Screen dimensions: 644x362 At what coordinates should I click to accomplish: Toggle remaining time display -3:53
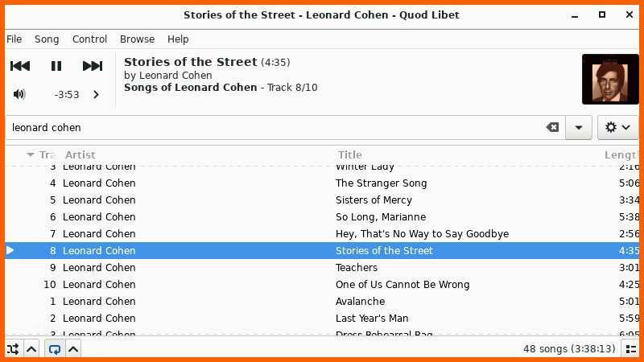coord(67,95)
